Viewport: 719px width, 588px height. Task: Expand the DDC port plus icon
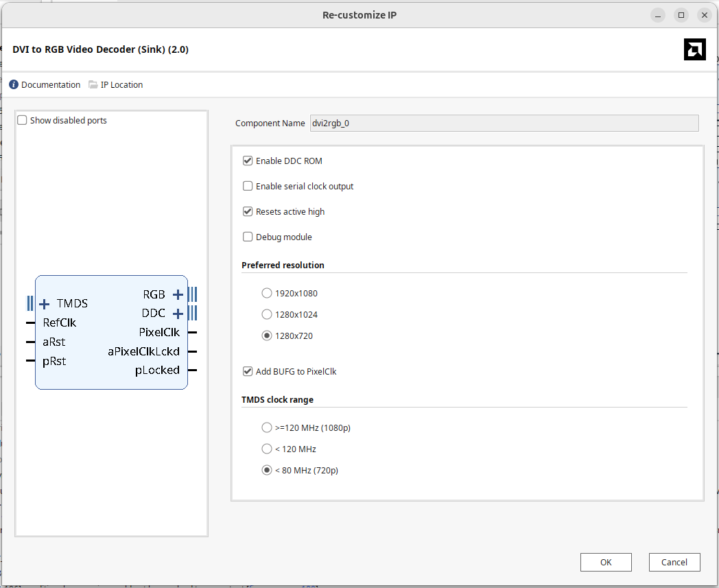pyautogui.click(x=178, y=314)
